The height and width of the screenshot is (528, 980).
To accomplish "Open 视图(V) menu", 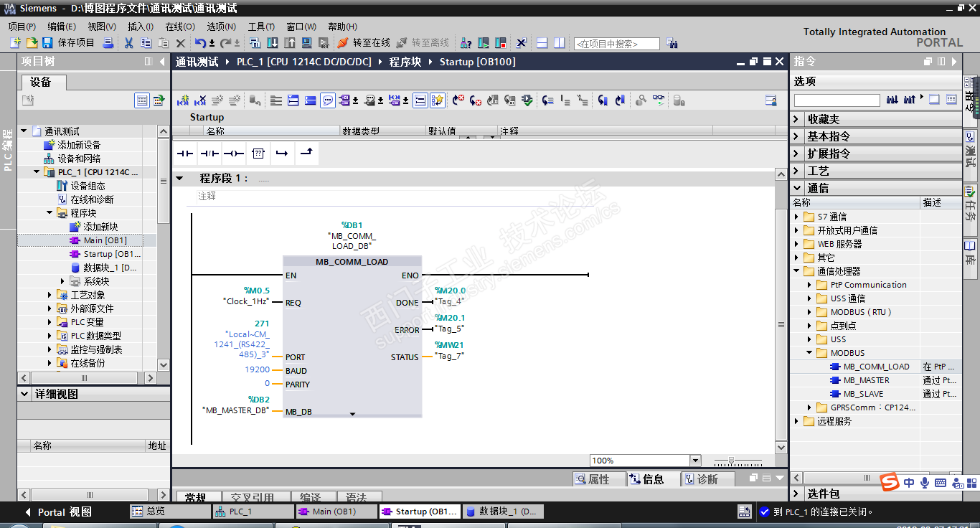I will click(x=102, y=27).
